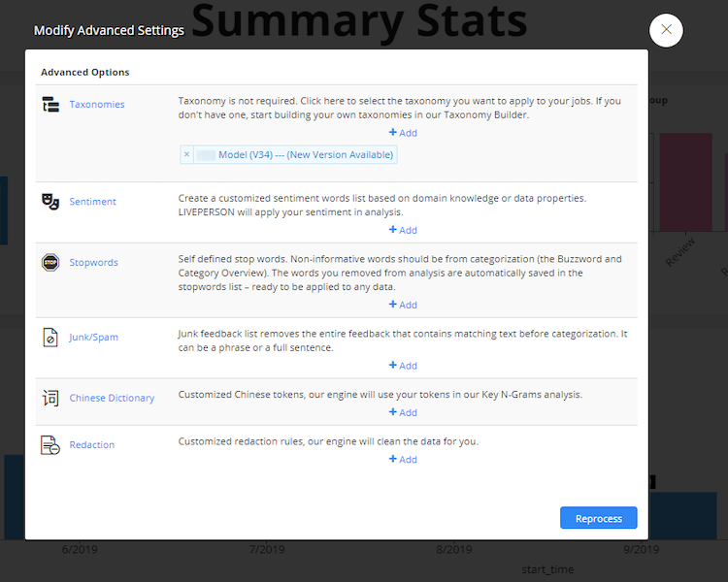Add a Chinese Dictionary token list

point(403,412)
